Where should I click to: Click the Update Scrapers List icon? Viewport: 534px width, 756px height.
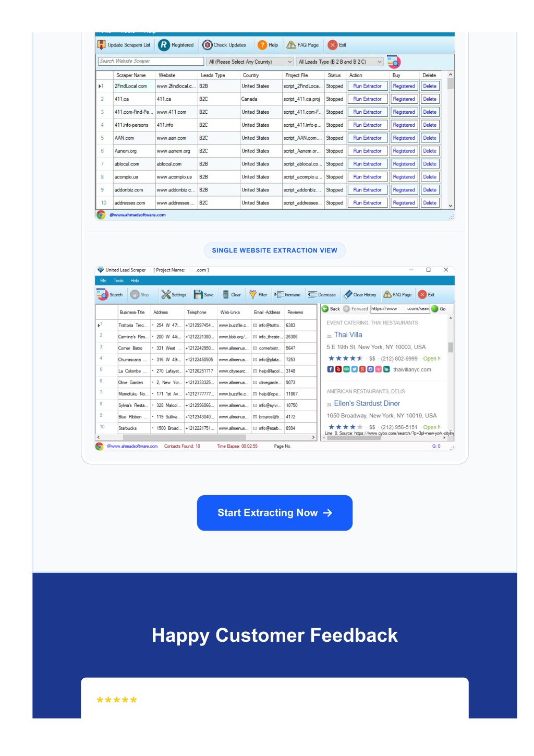102,45
